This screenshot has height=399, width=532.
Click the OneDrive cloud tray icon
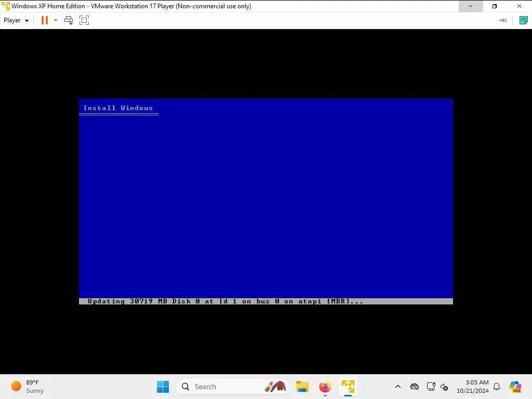point(415,387)
